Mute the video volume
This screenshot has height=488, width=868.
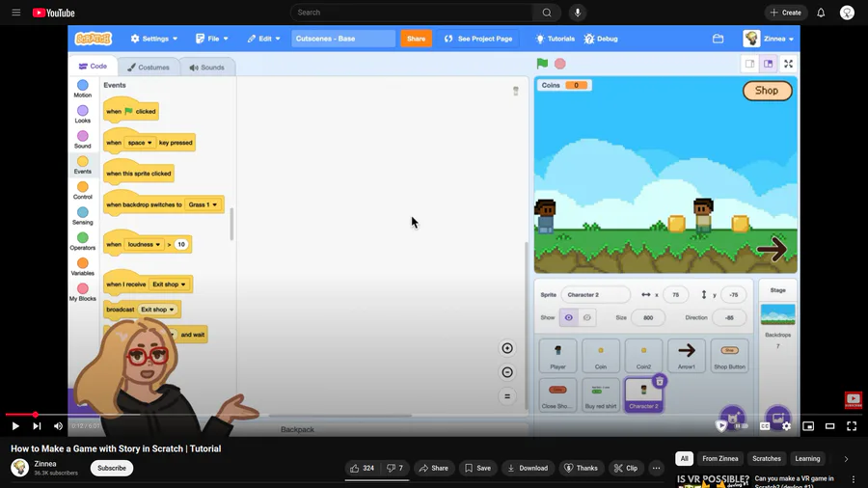pos(58,426)
